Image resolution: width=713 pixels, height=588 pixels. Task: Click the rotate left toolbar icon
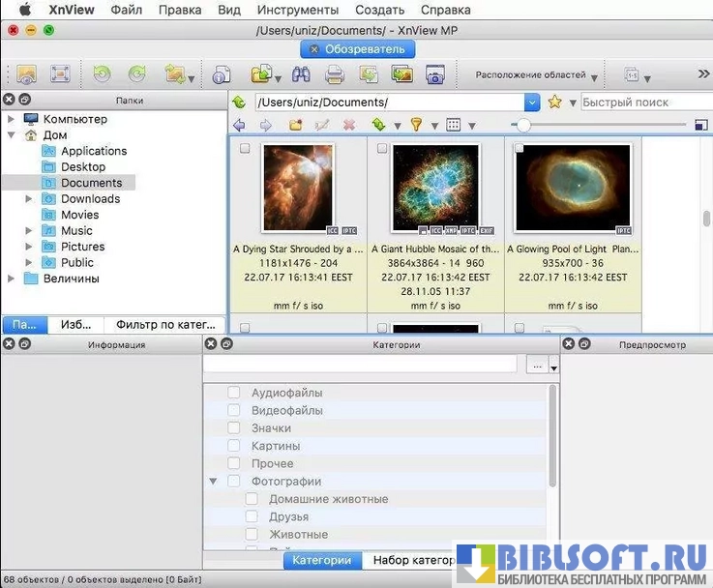102,74
